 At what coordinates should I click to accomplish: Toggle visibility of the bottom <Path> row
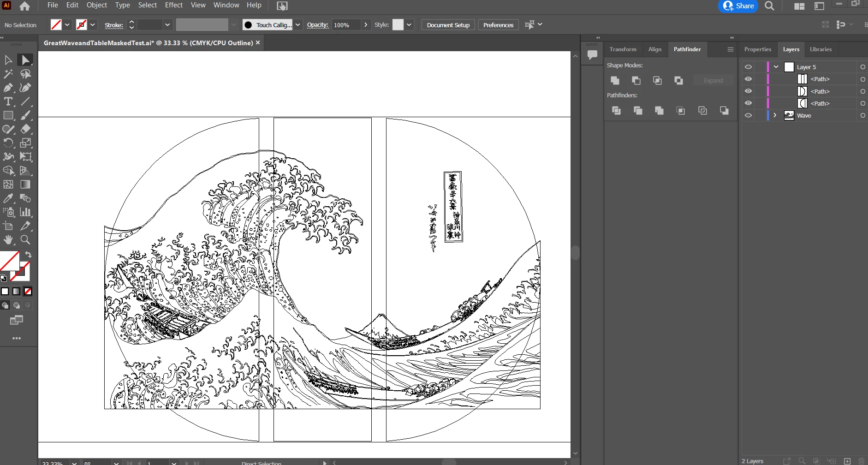pyautogui.click(x=748, y=103)
